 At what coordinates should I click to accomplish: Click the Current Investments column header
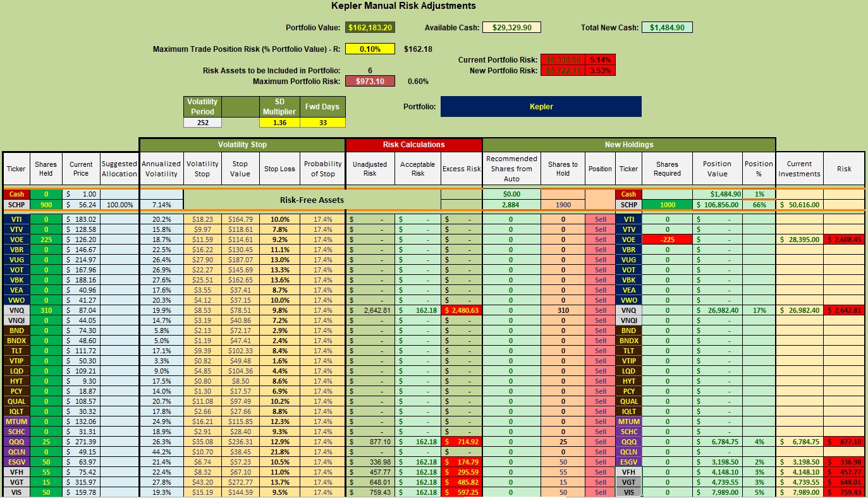tap(799, 169)
